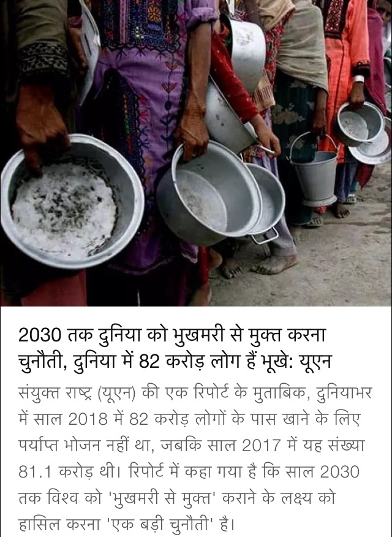Tap the line containing 'भुखमरी से मुक्त' in quotes

pyautogui.click(x=176, y=497)
